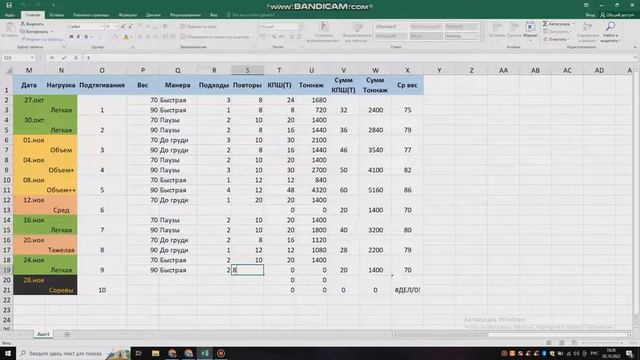Click the Объем++ cell

[61, 190]
